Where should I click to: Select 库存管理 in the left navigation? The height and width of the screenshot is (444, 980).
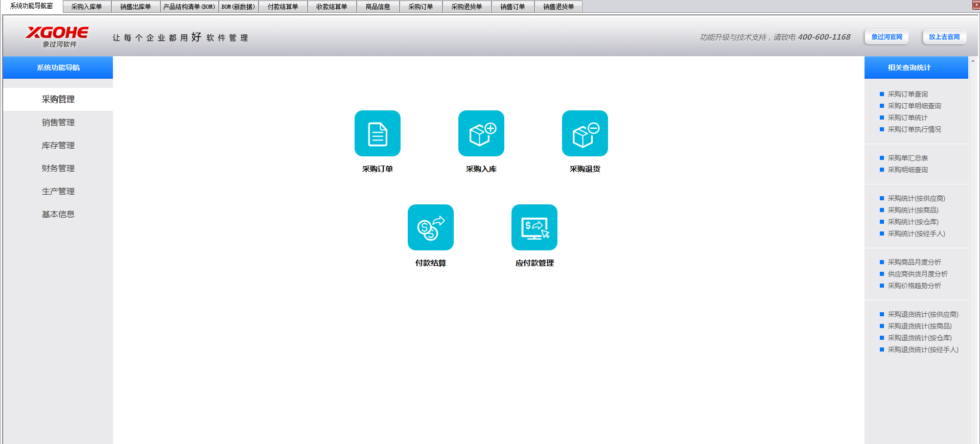[58, 146]
